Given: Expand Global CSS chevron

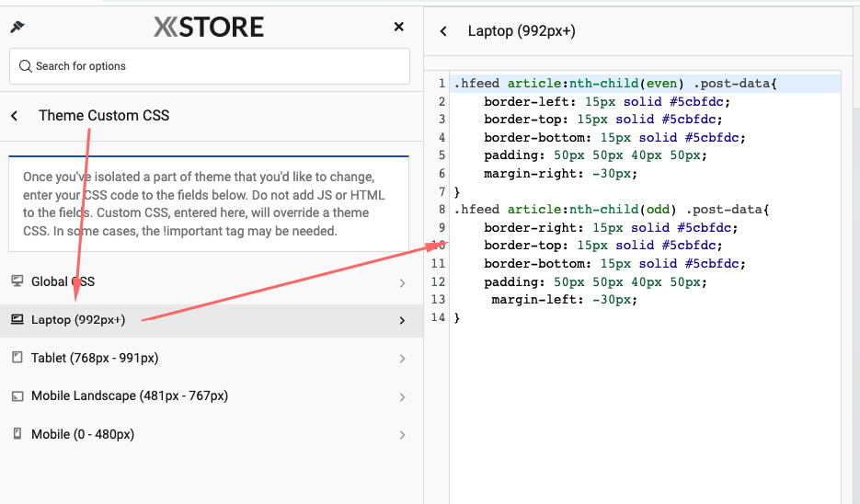Looking at the screenshot, I should click(402, 283).
